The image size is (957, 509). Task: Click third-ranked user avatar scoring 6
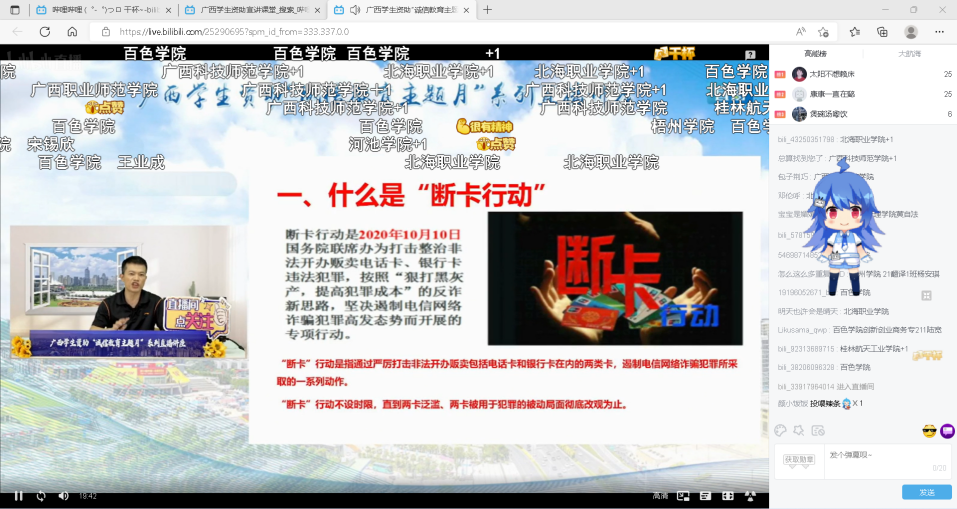[x=800, y=114]
